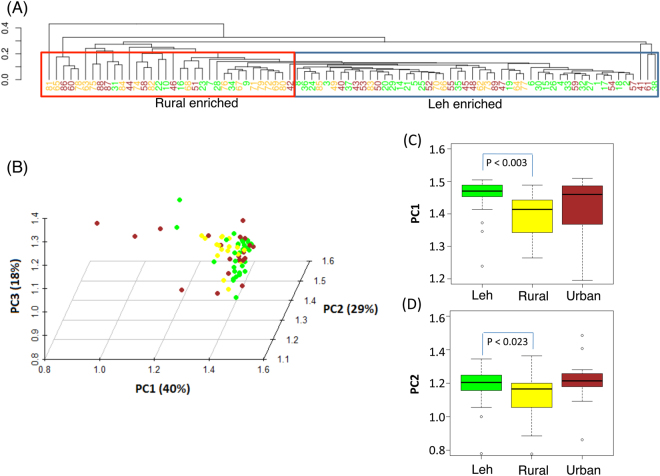Click the 'Rural enriched' cluster label
Screen dimensions: 660x476
click(197, 103)
